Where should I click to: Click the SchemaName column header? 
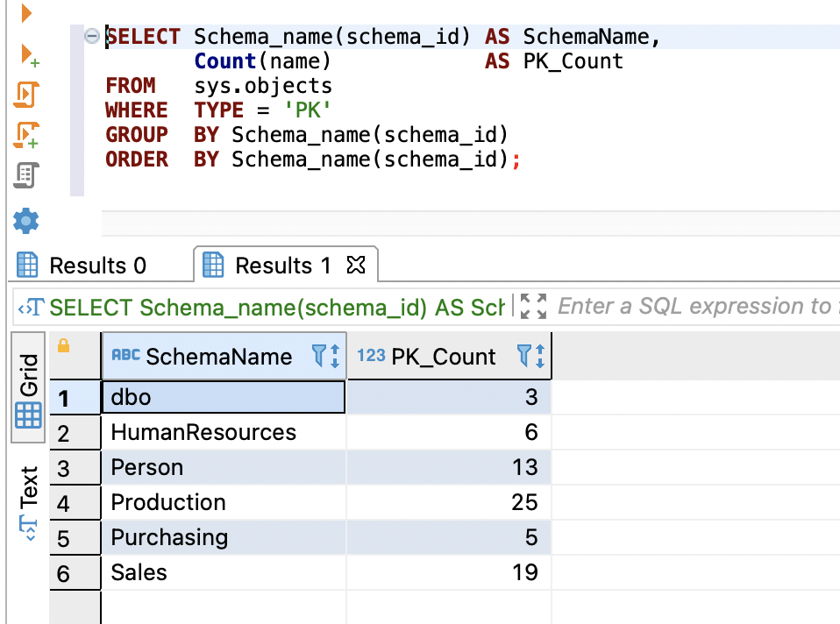click(x=218, y=357)
